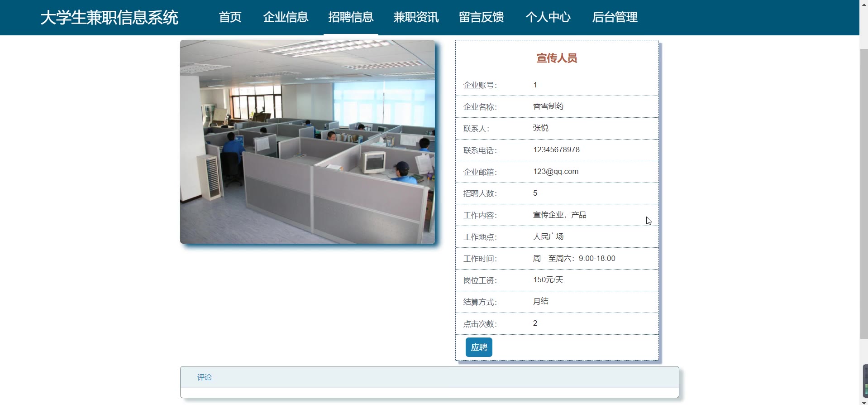Select the 招聘信息 navigation tab
Viewport: 868px width, 405px height.
[x=351, y=17]
